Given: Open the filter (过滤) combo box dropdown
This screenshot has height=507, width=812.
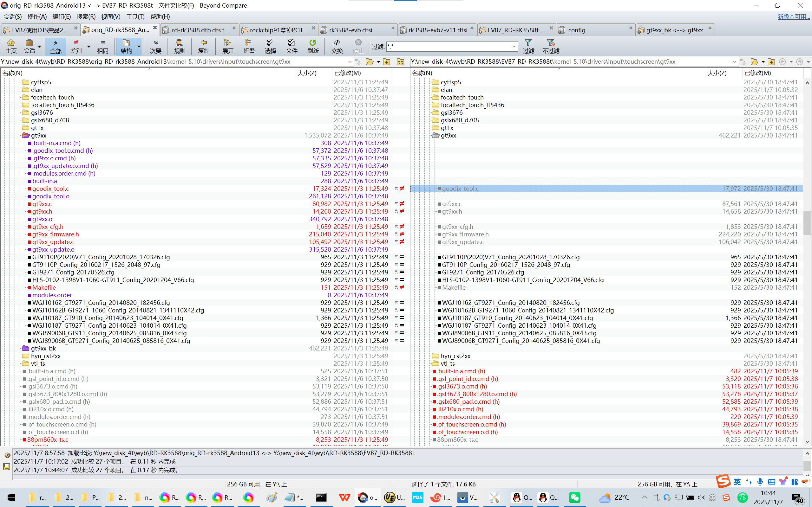Looking at the screenshot, I should (x=514, y=46).
